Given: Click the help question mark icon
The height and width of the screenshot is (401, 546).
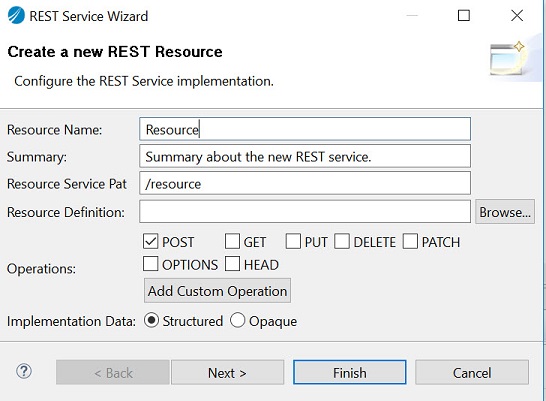Looking at the screenshot, I should 24,371.
